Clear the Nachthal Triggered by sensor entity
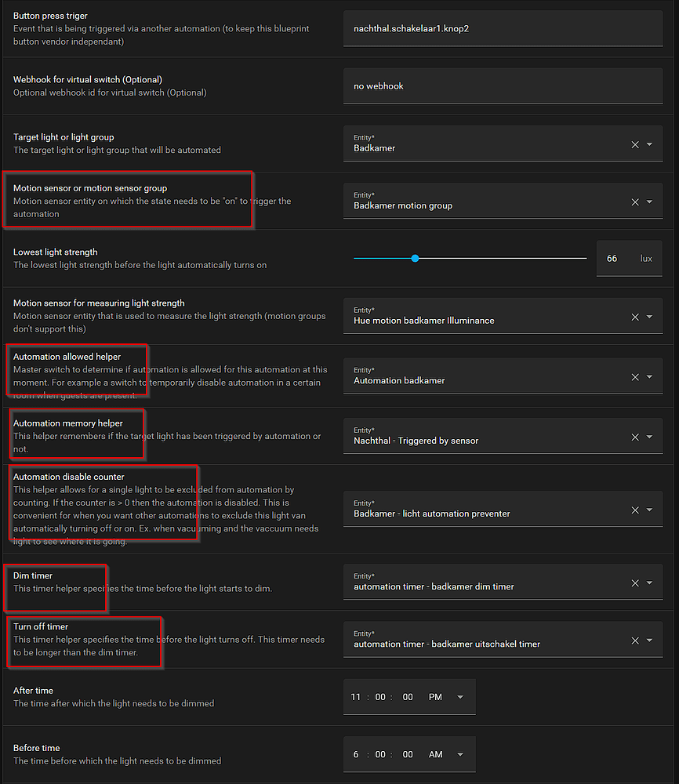 click(x=634, y=435)
